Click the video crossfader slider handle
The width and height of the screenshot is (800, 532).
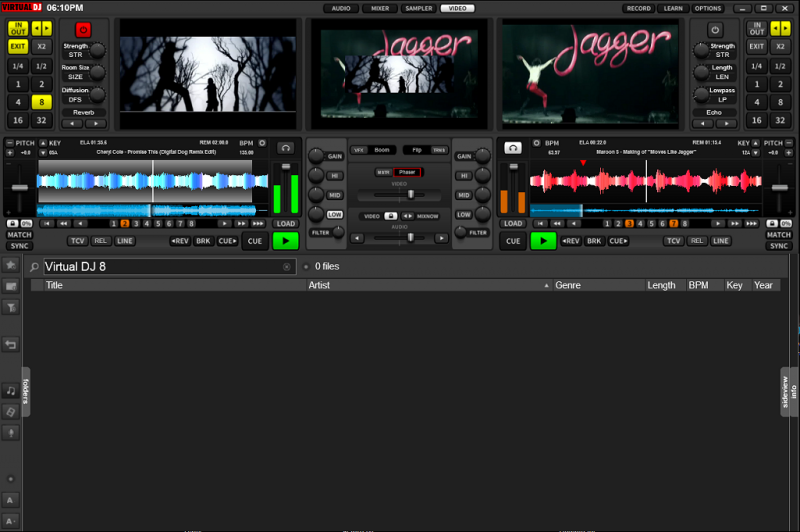(410, 193)
